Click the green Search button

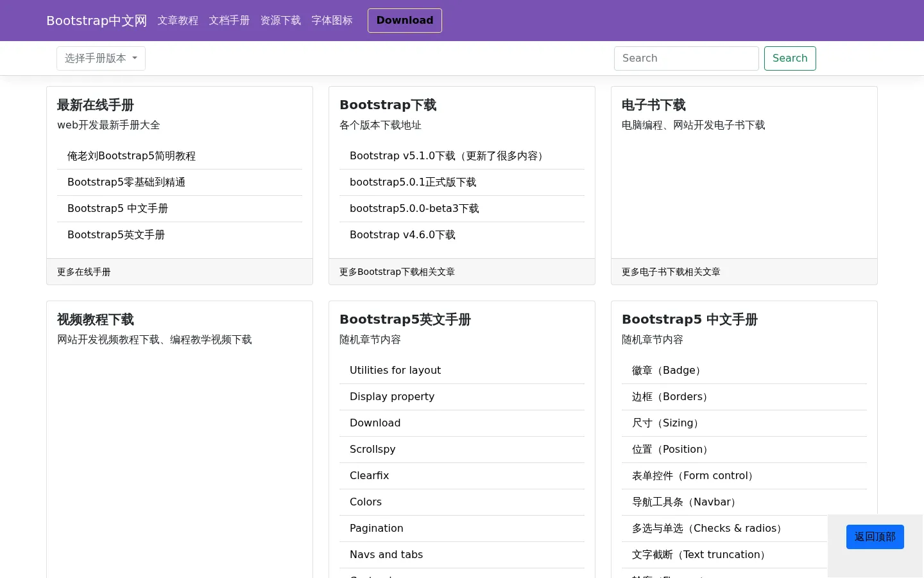pos(790,58)
